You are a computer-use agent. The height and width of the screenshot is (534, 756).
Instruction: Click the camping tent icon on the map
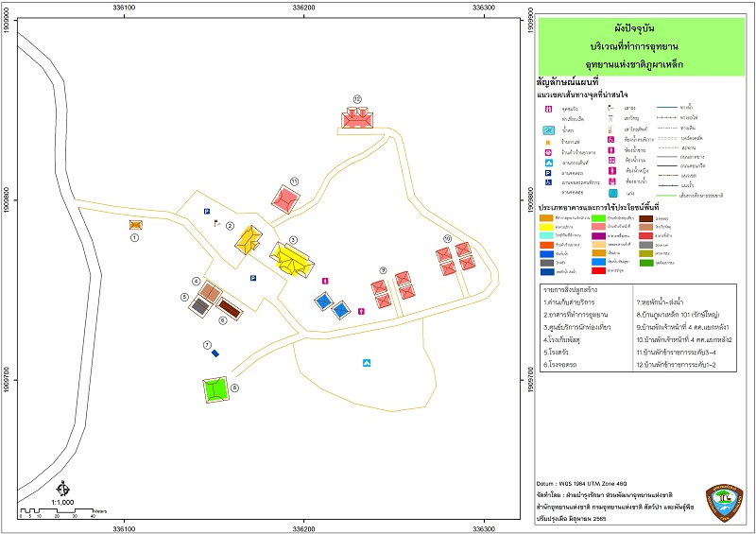pyautogui.click(x=367, y=363)
